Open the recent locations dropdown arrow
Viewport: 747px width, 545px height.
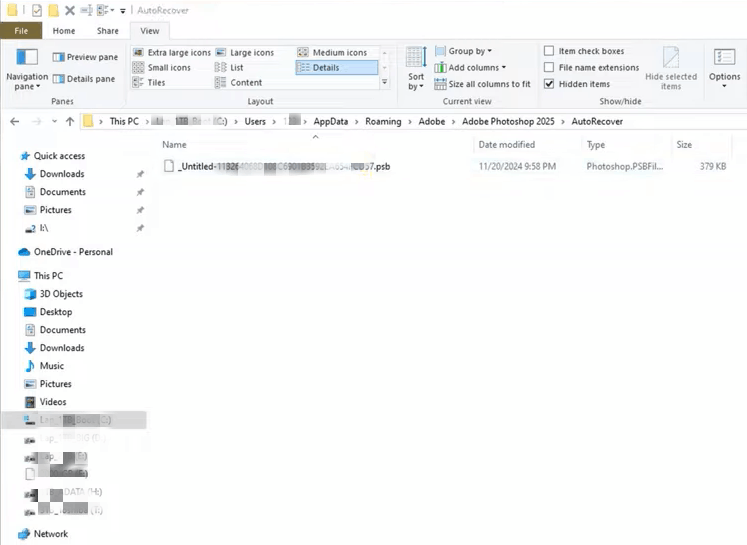tap(54, 121)
